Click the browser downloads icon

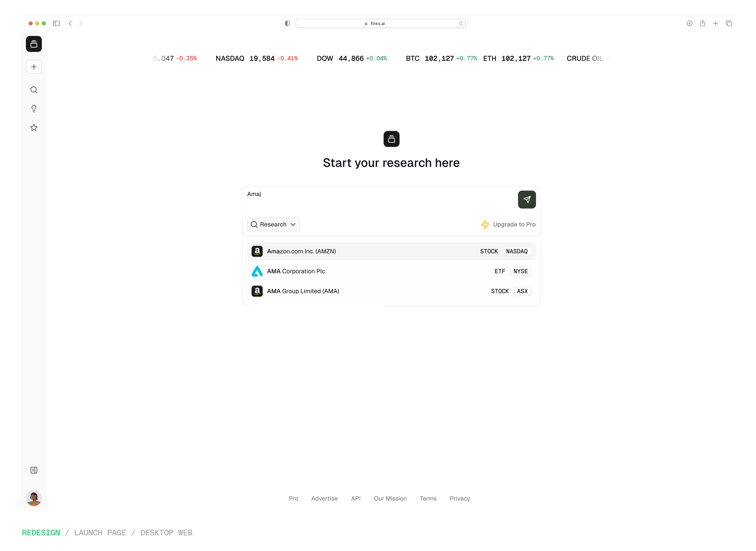tap(690, 23)
